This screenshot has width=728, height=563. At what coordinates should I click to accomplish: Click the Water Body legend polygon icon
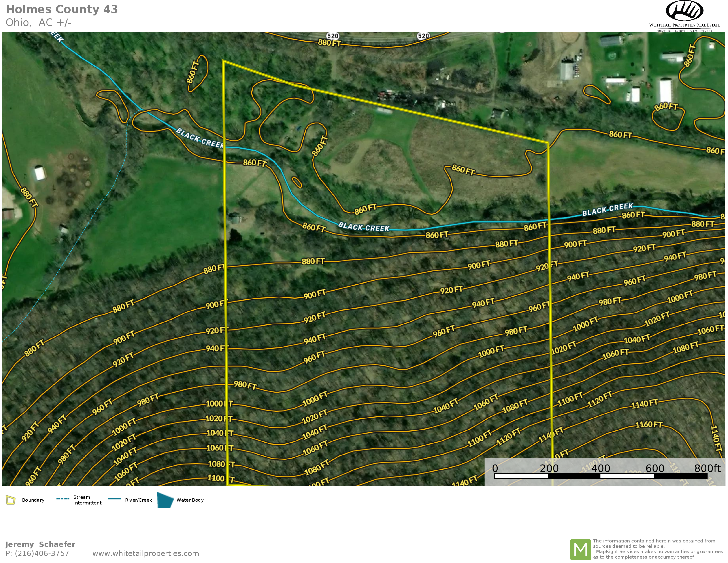[x=165, y=500]
